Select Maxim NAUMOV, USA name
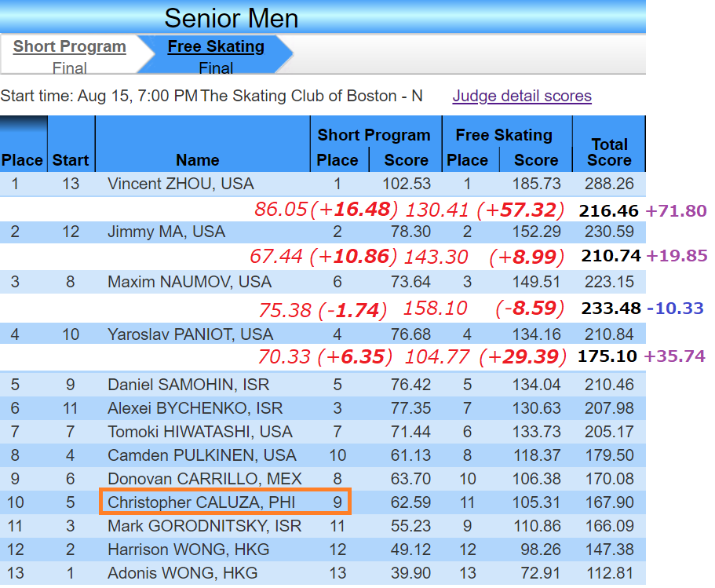Viewport: 715px width, 588px height. [x=190, y=282]
